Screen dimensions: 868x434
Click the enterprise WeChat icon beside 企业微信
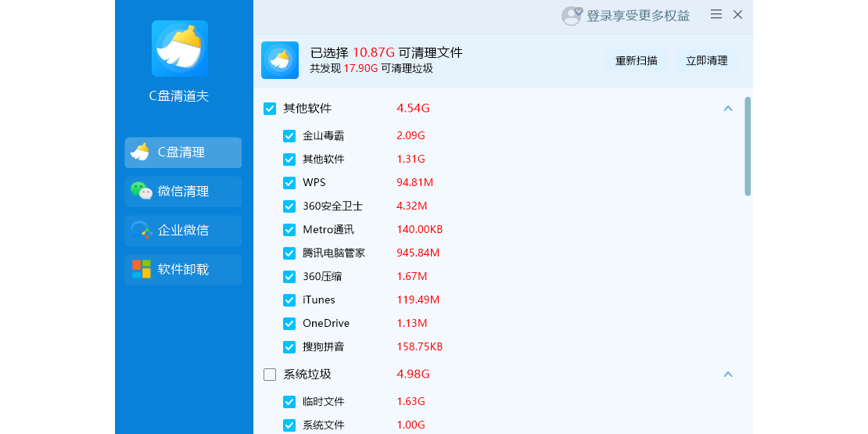coord(142,230)
